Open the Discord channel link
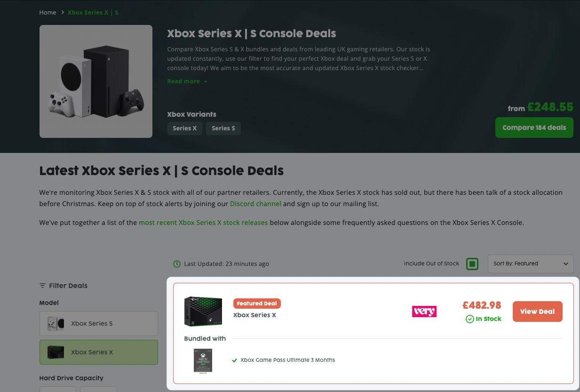 click(x=255, y=204)
